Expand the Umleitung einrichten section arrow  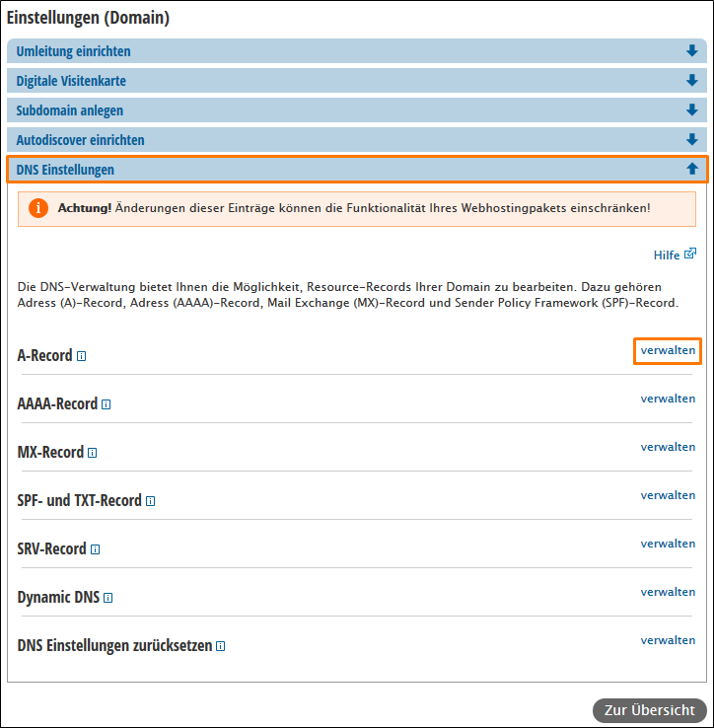coord(691,50)
